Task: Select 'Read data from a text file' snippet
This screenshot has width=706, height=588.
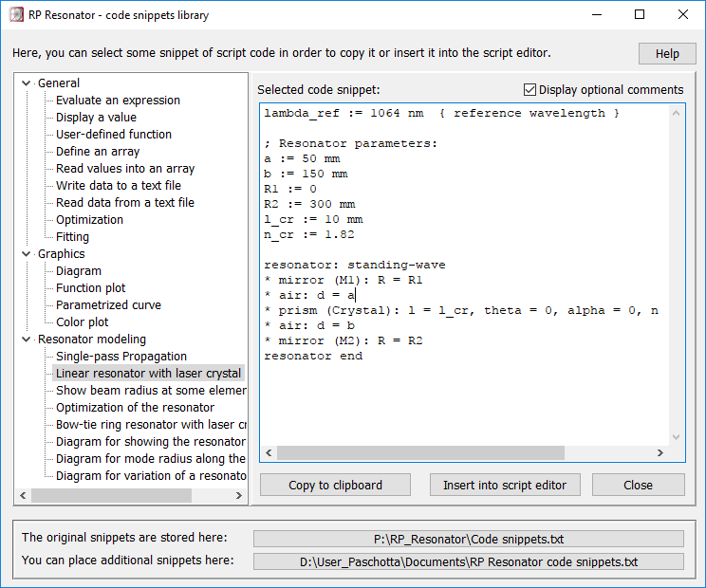Action: (125, 203)
